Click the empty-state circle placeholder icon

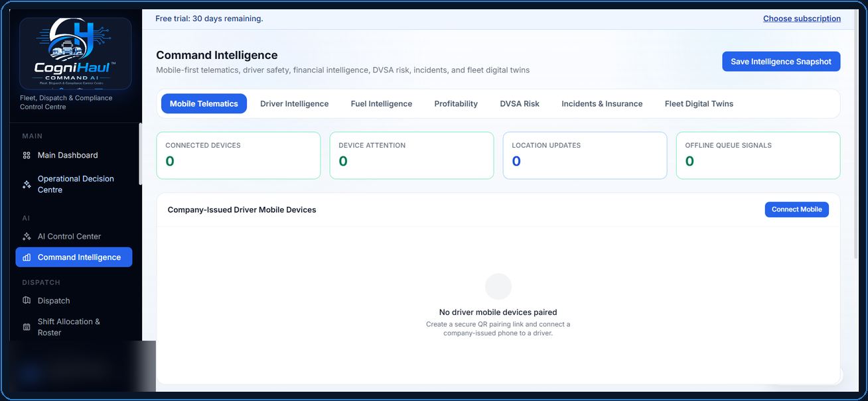[x=498, y=286]
